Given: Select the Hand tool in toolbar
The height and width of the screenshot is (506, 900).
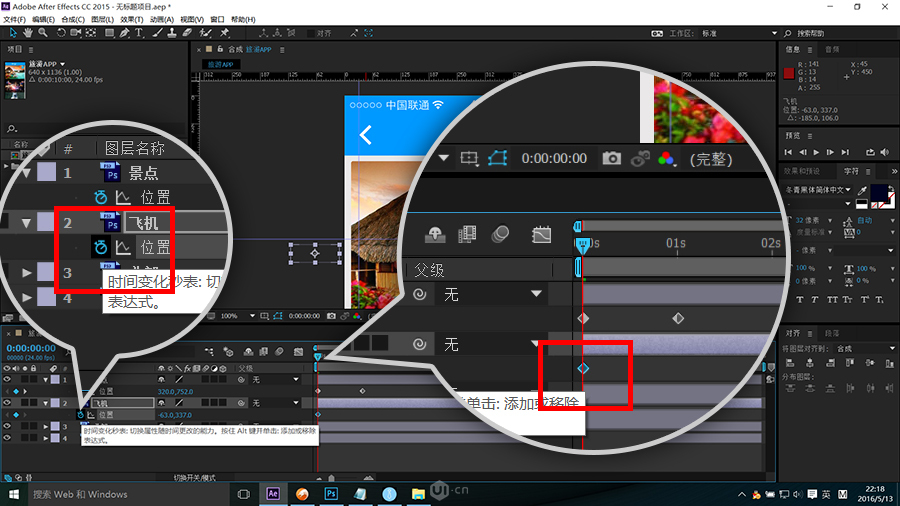Looking at the screenshot, I should click(27, 33).
